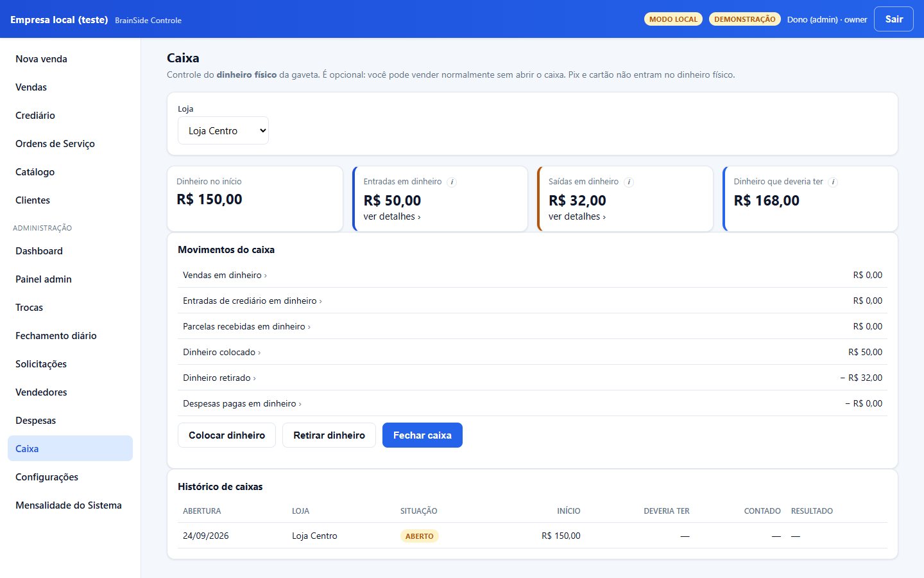Open Mensalidade do Sistema page

tap(70, 505)
